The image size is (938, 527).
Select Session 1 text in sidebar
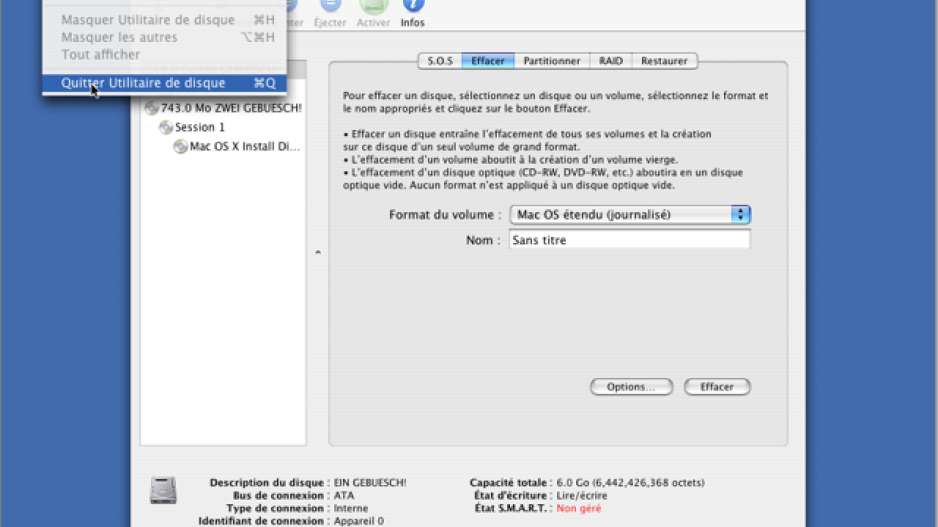pos(200,127)
